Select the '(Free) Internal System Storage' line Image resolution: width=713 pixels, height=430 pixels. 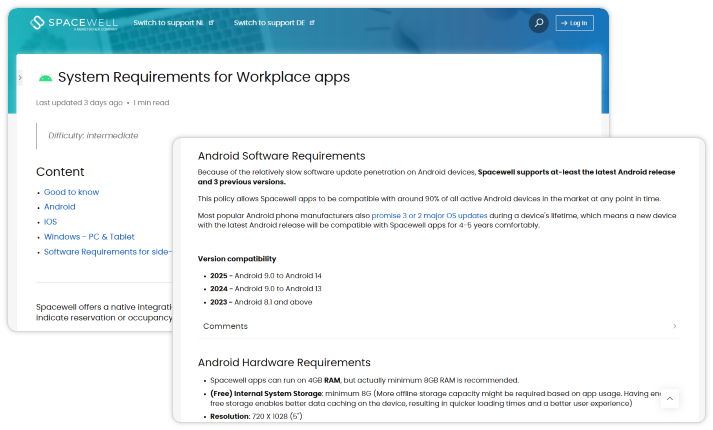click(435, 398)
